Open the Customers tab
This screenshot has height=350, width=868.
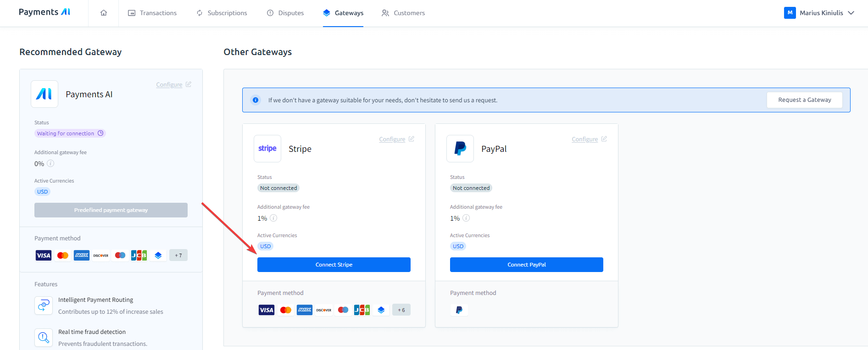point(403,13)
